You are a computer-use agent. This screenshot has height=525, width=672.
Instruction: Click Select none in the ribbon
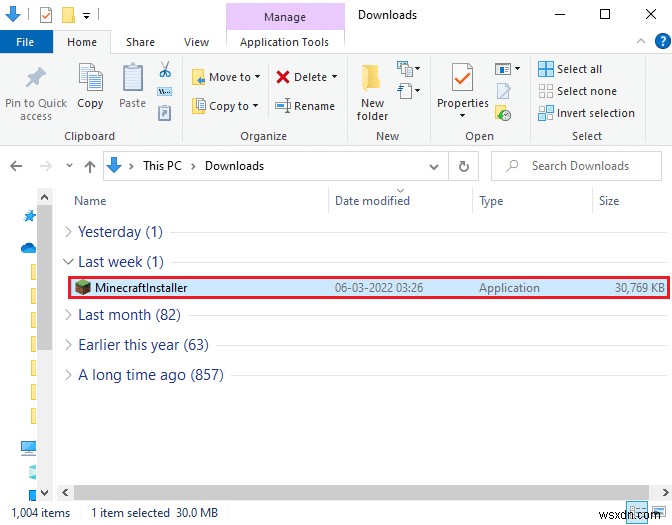pos(577,91)
